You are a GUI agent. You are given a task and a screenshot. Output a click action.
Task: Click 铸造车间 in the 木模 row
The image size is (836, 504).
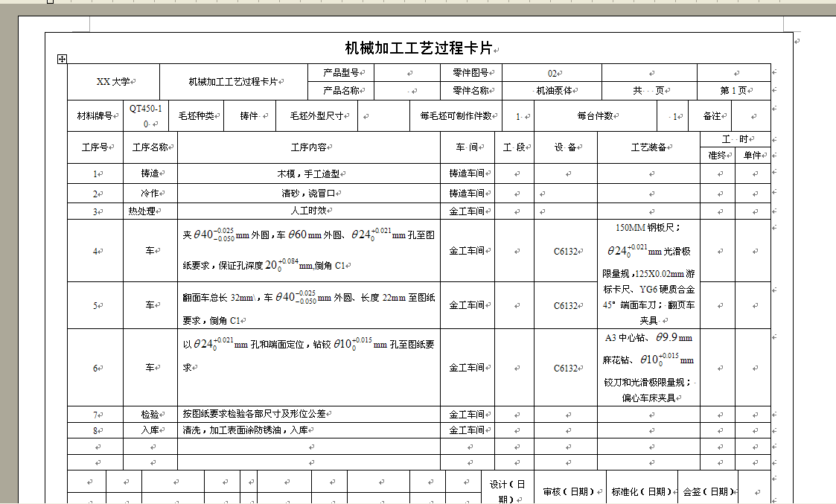point(468,174)
